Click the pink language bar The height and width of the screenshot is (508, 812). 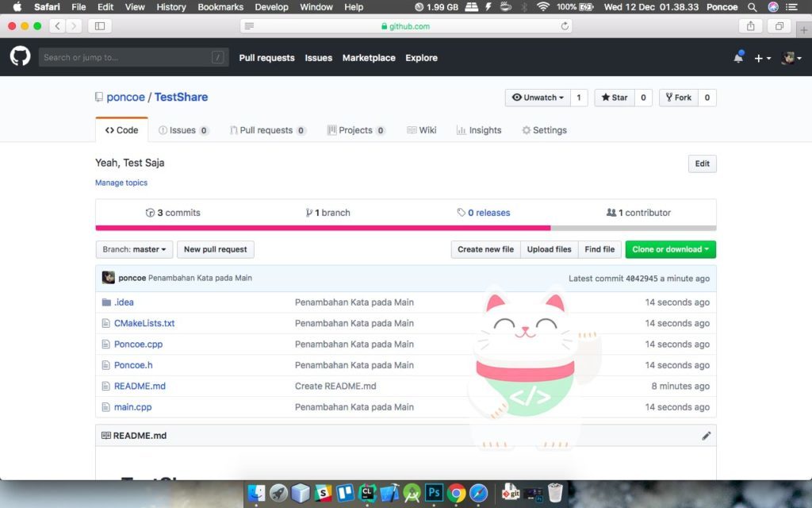[324, 228]
